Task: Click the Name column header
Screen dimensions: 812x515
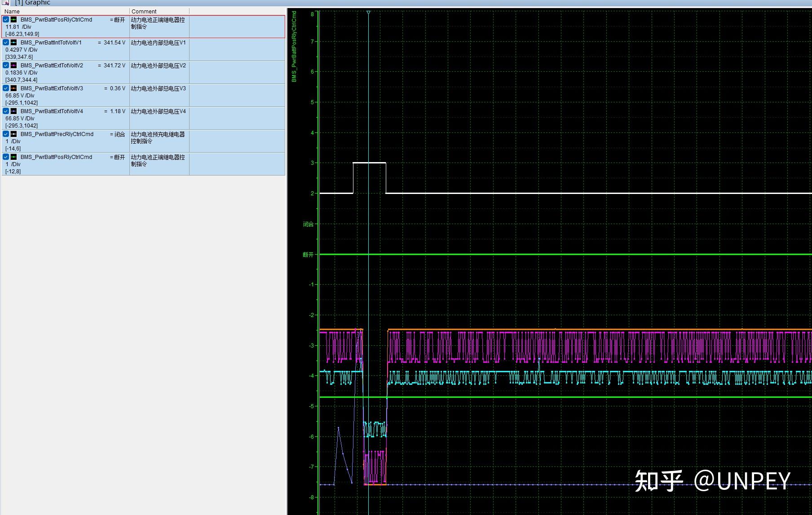Action: pos(12,11)
